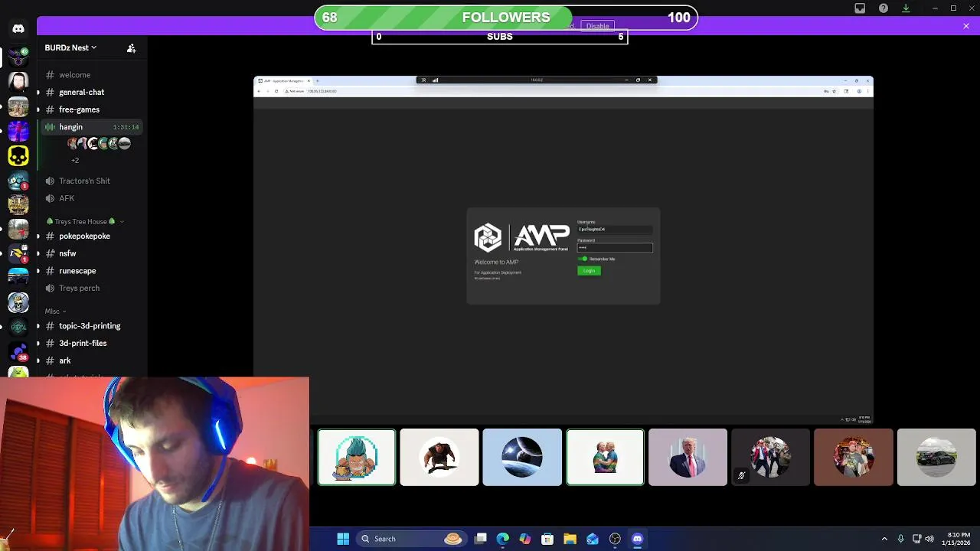Screen dimensions: 980x551
Task: Open the 3d-print-files channel
Action: (x=93, y=343)
